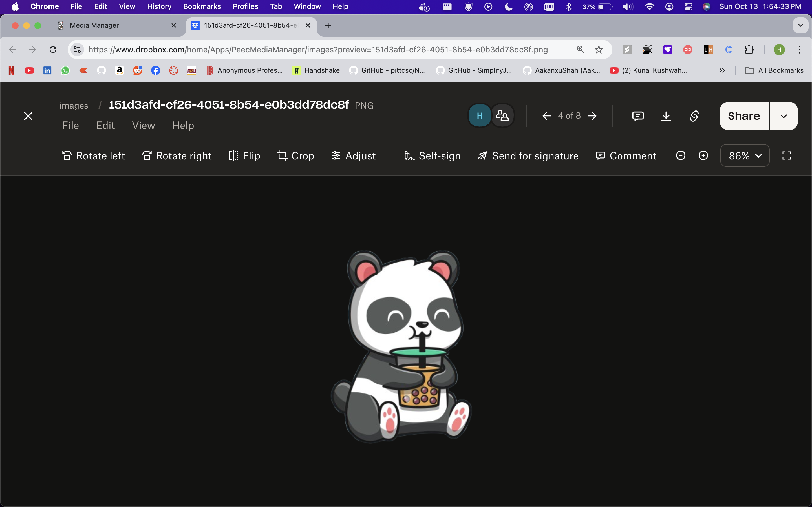Open Chrome tab list dropdown
The image size is (812, 507).
[800, 25]
